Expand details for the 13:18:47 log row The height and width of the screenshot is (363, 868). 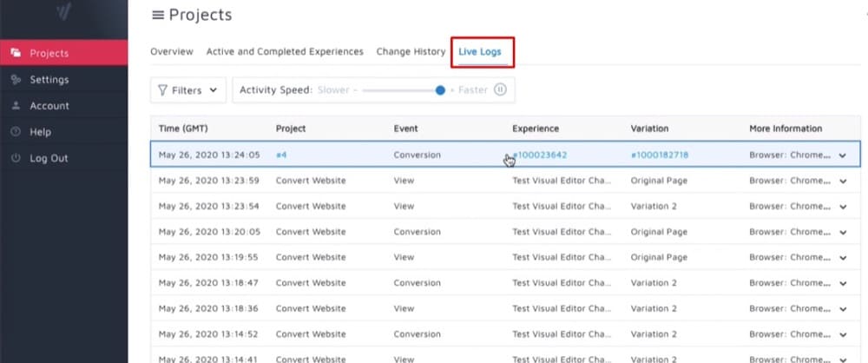843,283
